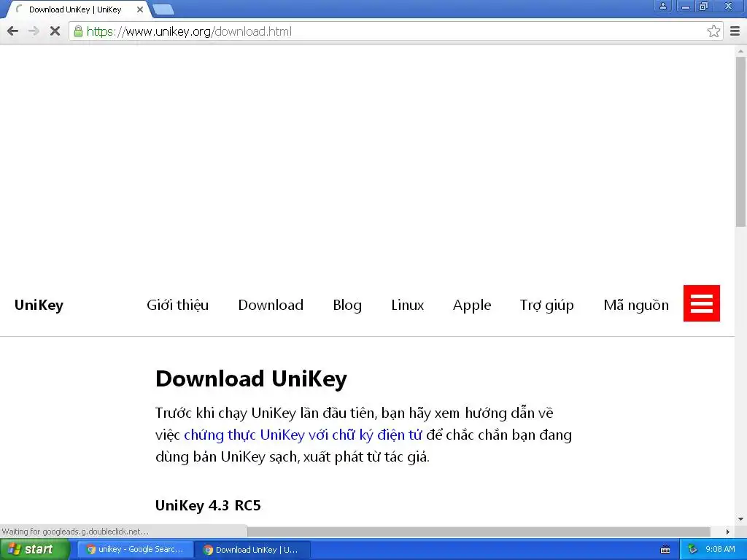Follow the chứng thực UniKey signature link
Screen dimensions: 747x560
[303, 435]
